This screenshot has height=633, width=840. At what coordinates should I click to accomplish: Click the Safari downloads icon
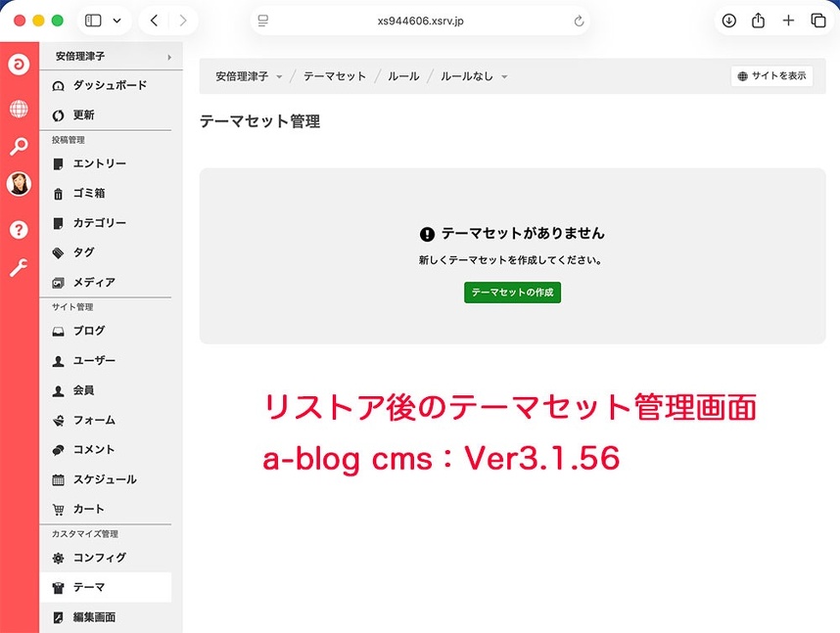[728, 21]
